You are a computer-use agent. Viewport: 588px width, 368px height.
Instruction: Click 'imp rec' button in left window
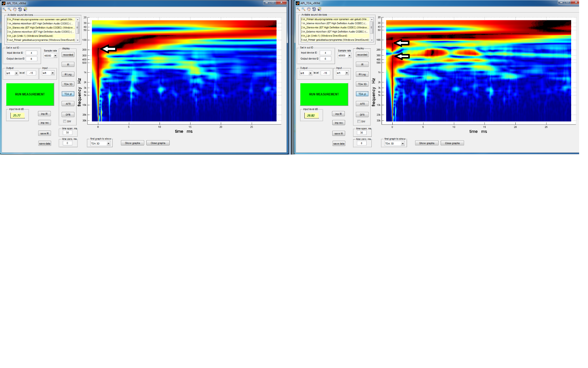[x=44, y=123]
